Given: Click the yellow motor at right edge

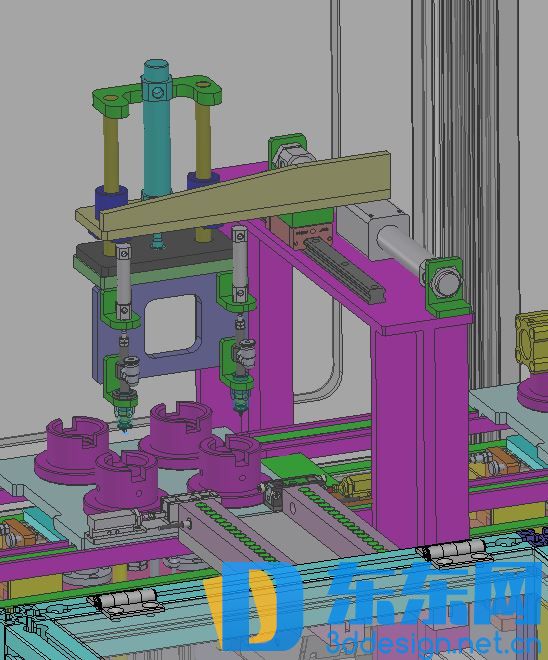Looking at the screenshot, I should (532, 342).
